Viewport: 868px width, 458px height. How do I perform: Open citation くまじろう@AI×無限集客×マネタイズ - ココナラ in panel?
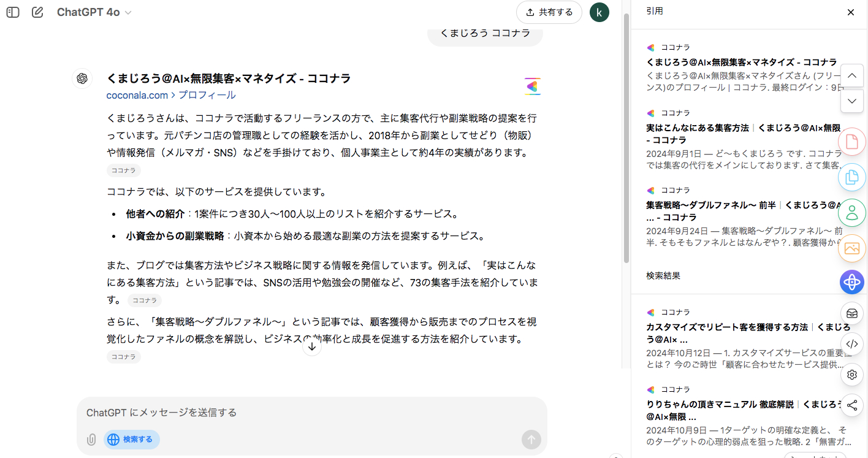click(x=741, y=63)
